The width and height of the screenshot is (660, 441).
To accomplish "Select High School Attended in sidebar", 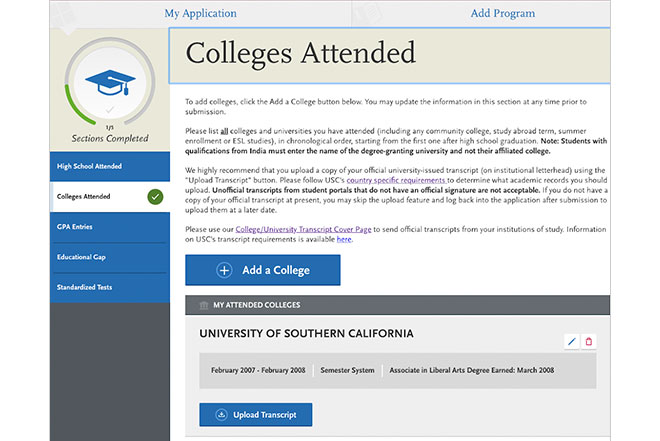I will [x=90, y=166].
